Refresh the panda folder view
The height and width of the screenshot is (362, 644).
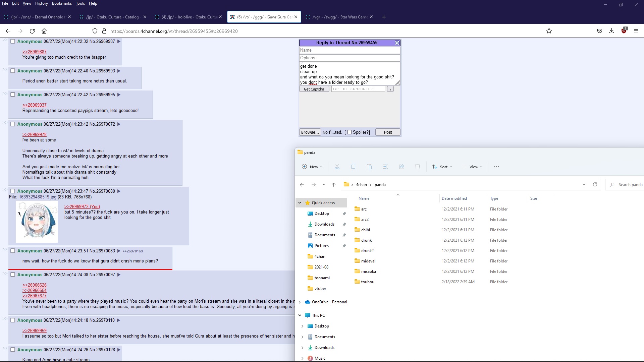(595, 185)
